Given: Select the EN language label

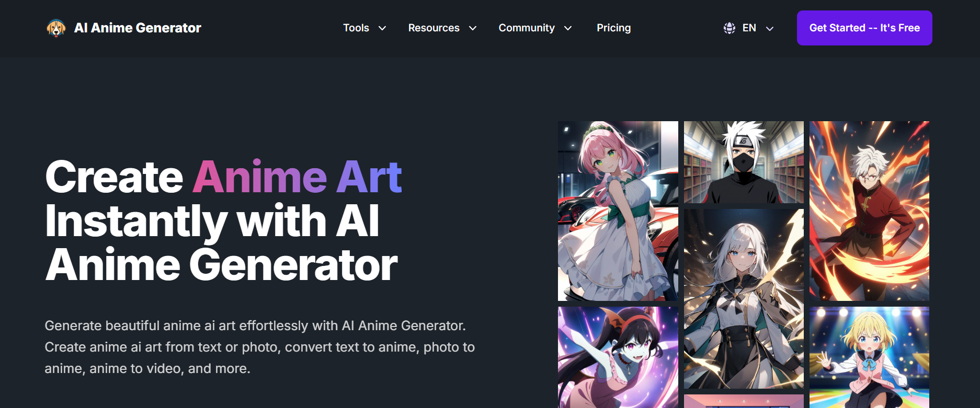Looking at the screenshot, I should 749,28.
